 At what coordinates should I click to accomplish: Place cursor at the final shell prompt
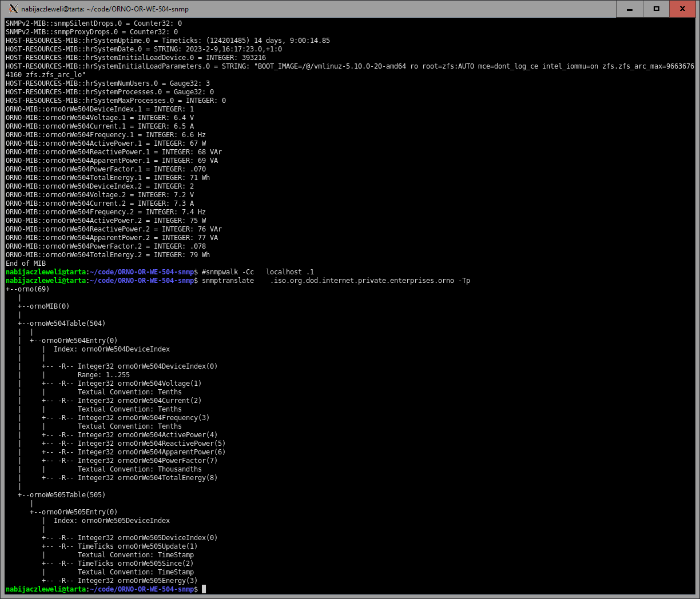[204, 589]
